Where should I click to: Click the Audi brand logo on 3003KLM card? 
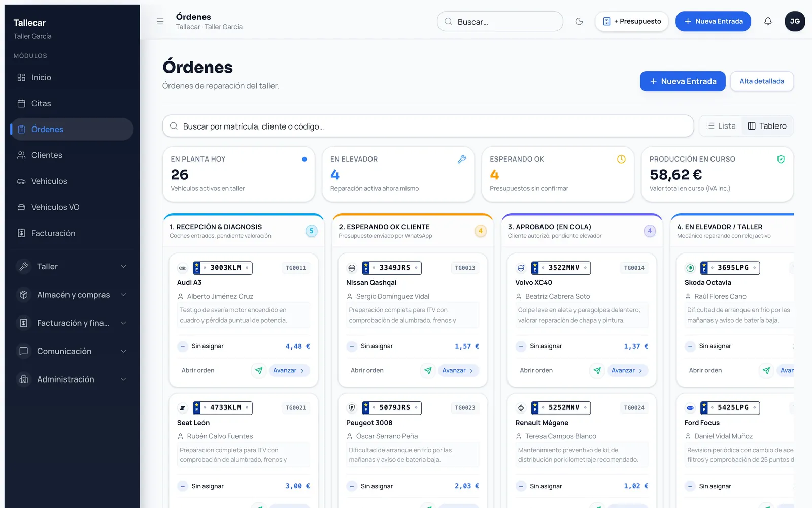pos(183,268)
